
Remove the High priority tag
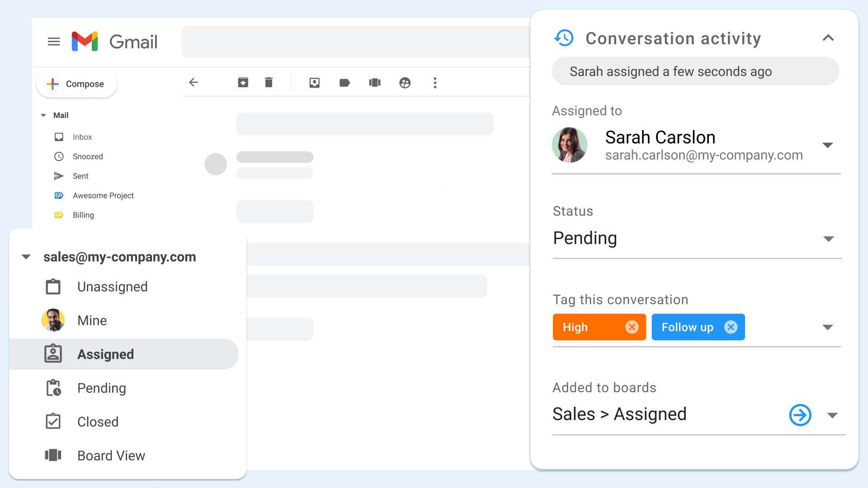(632, 327)
